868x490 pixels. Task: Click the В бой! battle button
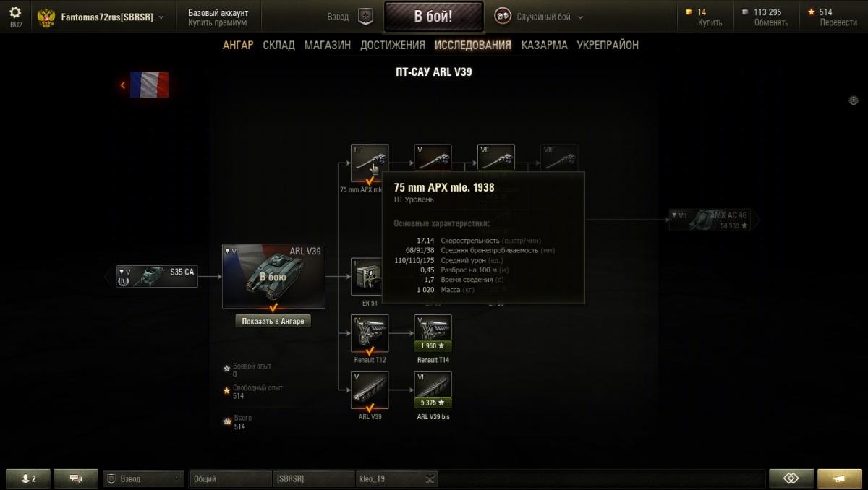coord(433,17)
